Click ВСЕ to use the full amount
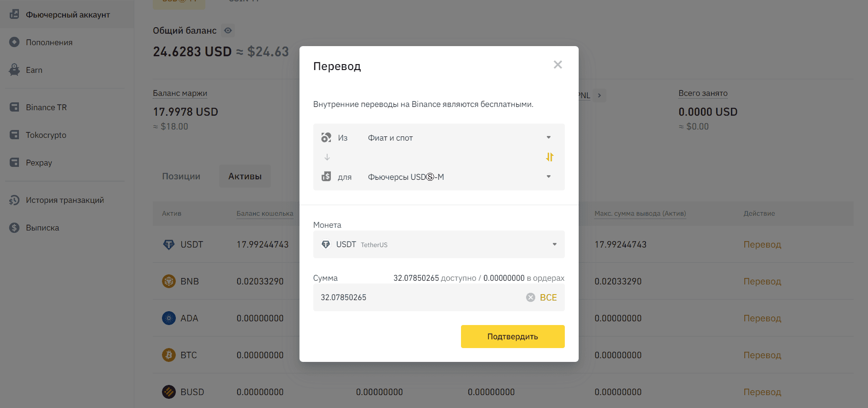This screenshot has width=868, height=408. [x=548, y=297]
